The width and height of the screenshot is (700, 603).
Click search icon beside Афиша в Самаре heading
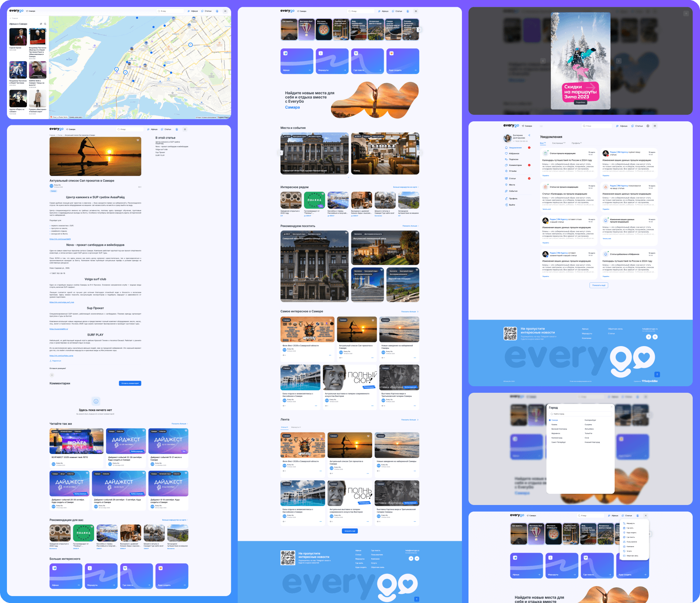(x=45, y=24)
